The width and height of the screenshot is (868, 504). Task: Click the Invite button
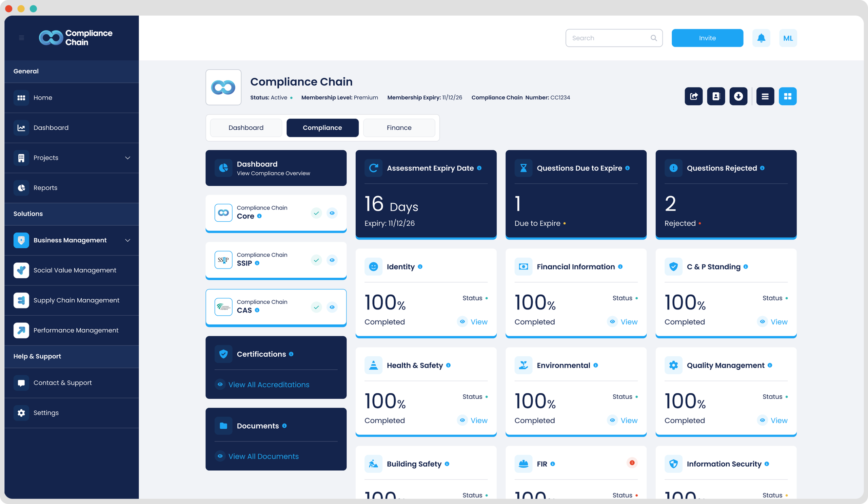point(707,38)
